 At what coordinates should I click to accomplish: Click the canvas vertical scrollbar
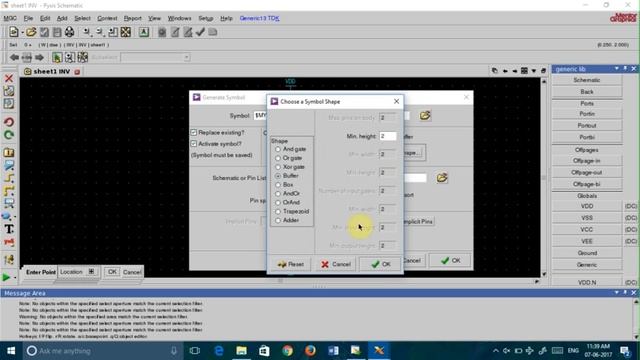(x=544, y=178)
